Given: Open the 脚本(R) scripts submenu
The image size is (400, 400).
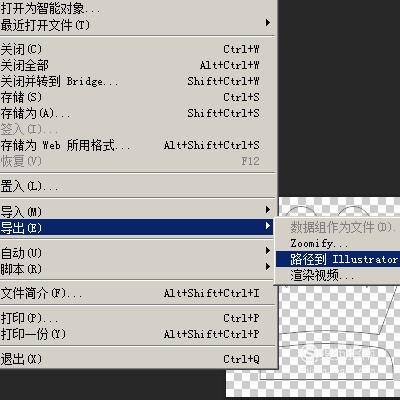Looking at the screenshot, I should (137, 269).
